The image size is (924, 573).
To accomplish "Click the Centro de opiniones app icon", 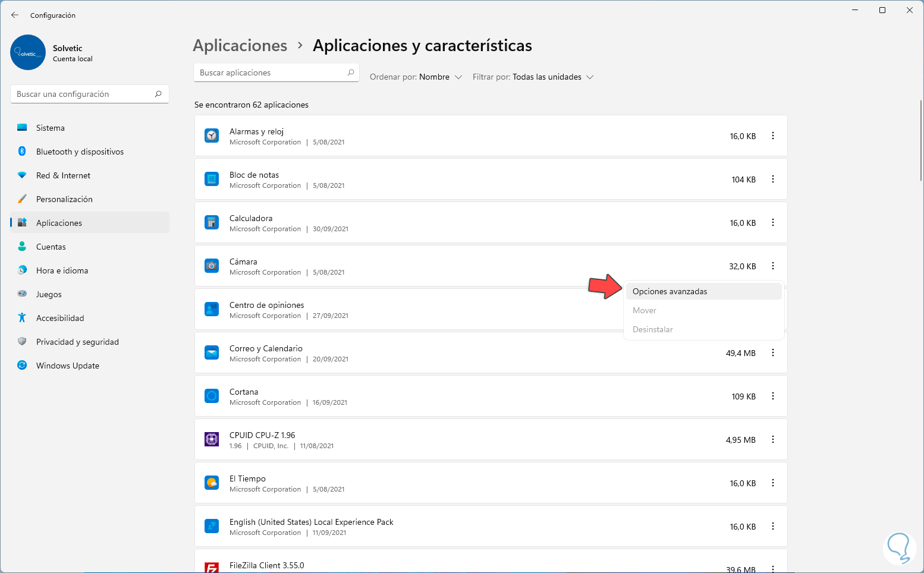I will (x=212, y=309).
